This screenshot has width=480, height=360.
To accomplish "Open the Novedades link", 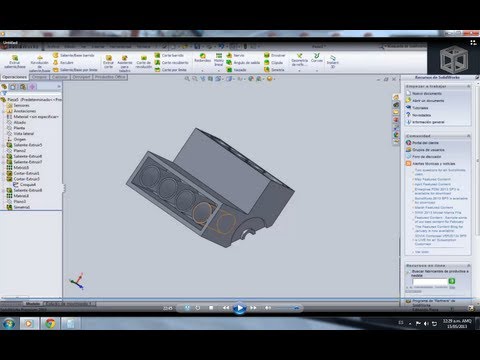I will (421, 115).
